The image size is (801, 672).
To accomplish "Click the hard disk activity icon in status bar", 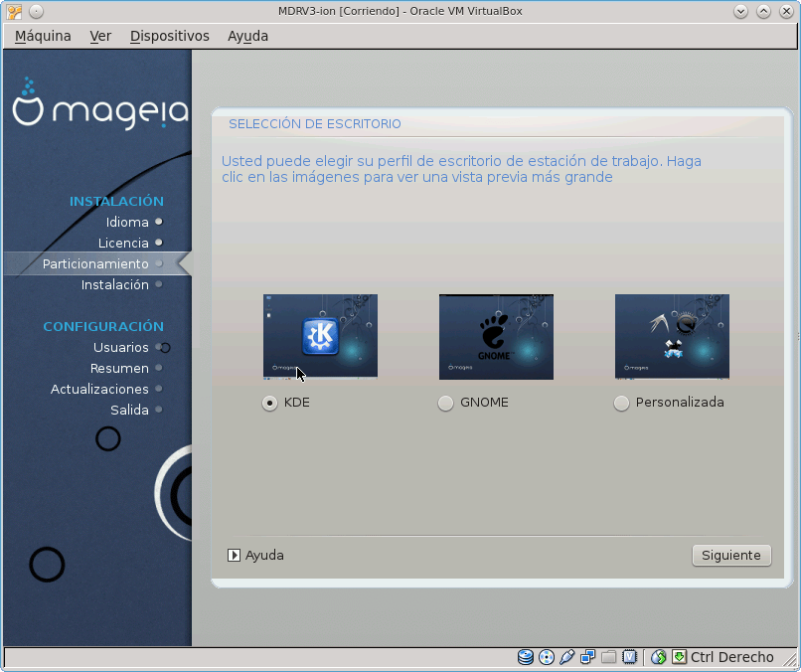I will click(526, 657).
